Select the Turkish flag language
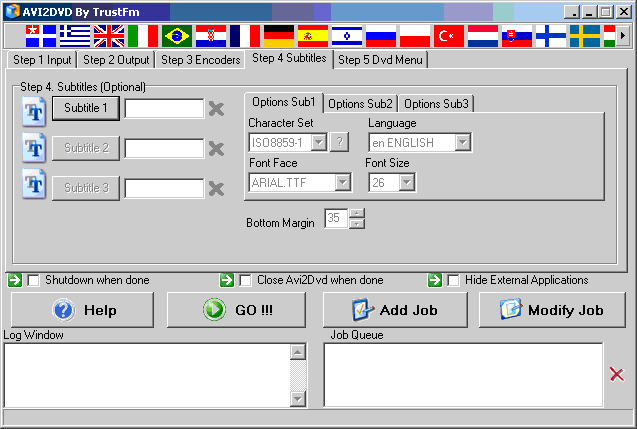The height and width of the screenshot is (429, 637). pyautogui.click(x=449, y=36)
